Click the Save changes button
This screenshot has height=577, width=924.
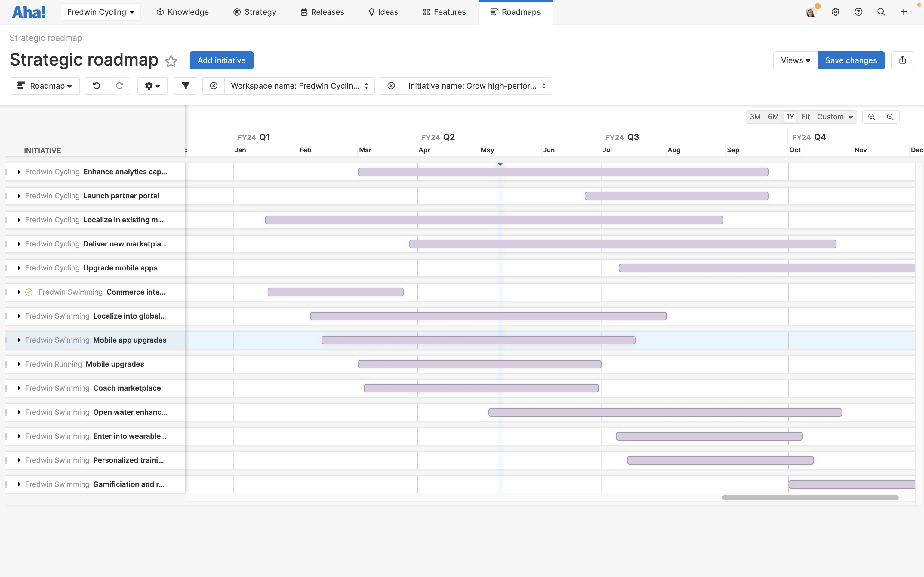[851, 60]
